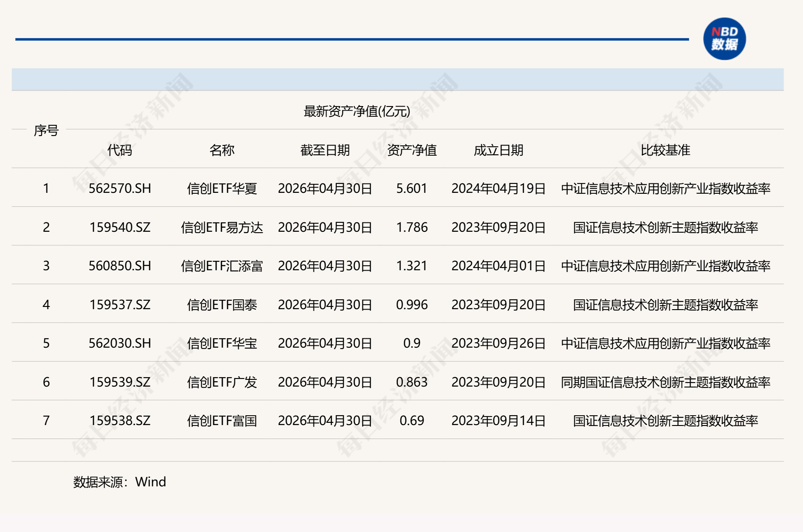
Task: Click row number 7
Action: click(x=46, y=421)
